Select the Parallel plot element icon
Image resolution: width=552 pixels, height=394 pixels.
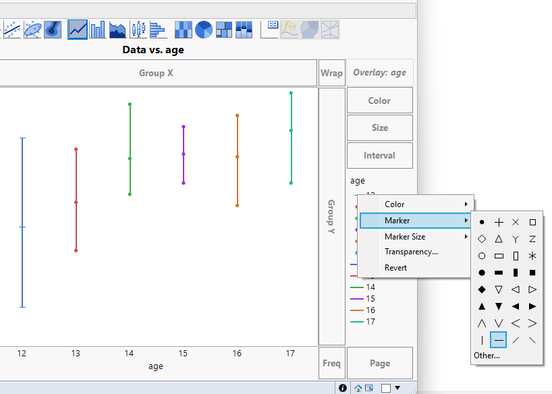[x=330, y=30]
